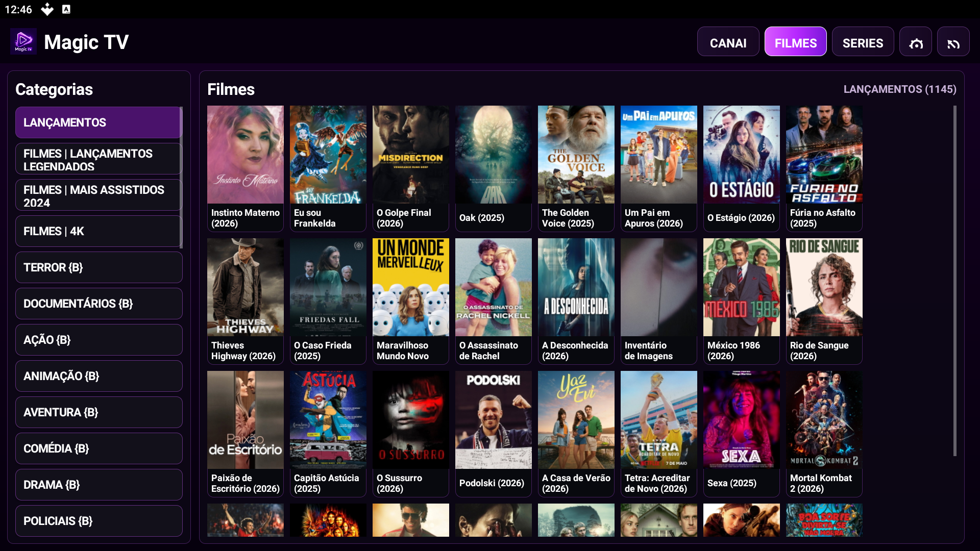Click the movie grid vertical scrollbar

[955, 281]
